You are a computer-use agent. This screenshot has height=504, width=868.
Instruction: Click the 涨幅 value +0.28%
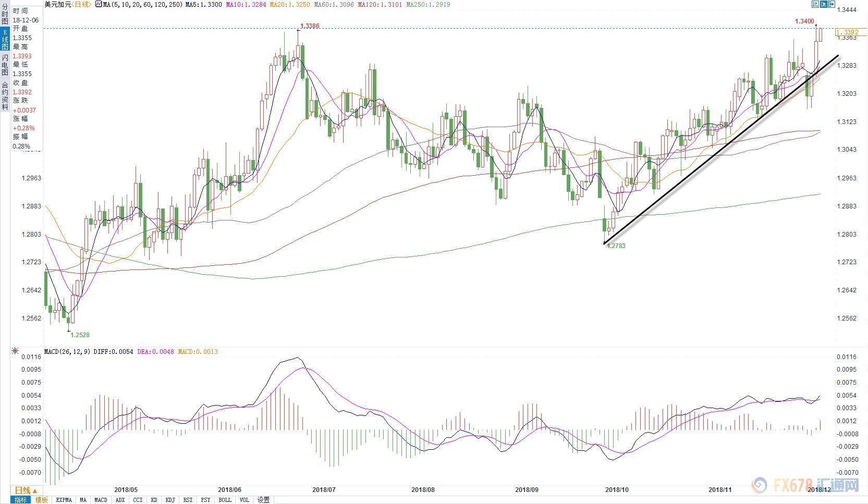pos(24,128)
